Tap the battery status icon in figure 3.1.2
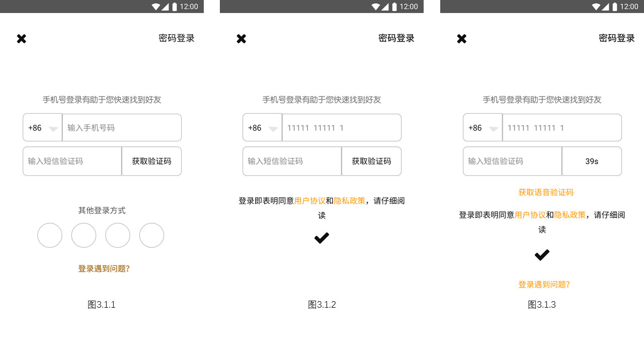 [394, 7]
